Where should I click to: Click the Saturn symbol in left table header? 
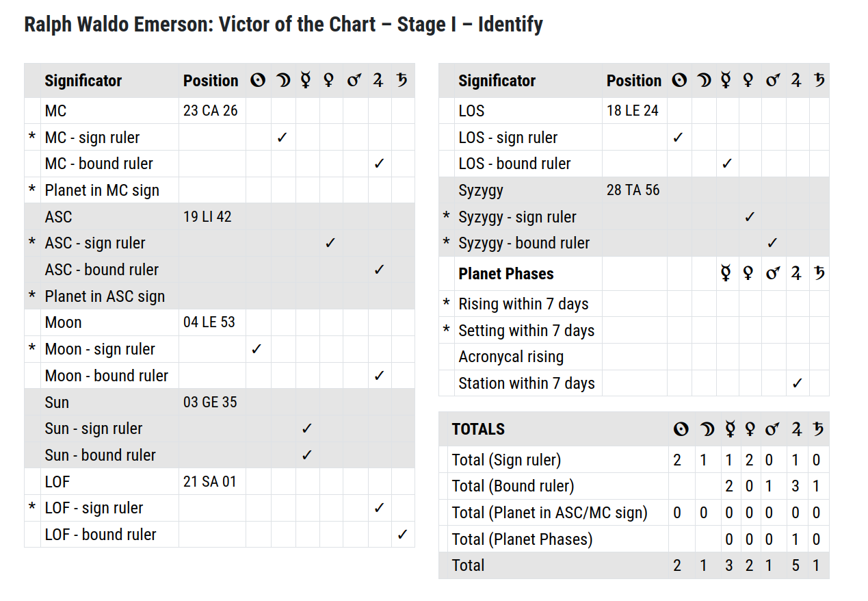click(x=402, y=81)
